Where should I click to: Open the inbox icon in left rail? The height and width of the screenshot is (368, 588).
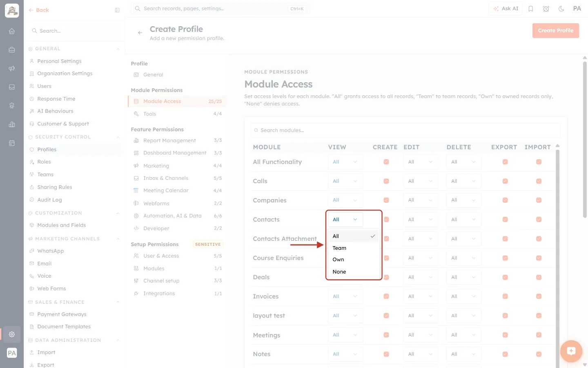tap(12, 87)
